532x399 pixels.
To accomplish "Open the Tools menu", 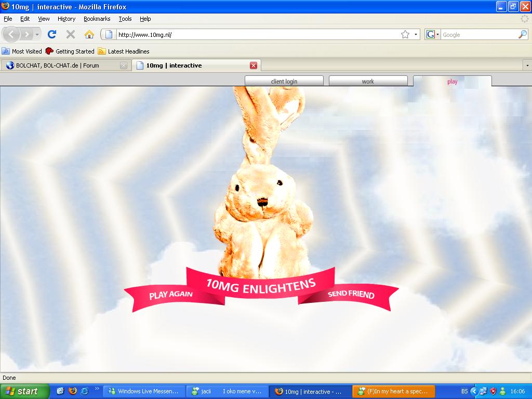I will tap(125, 19).
